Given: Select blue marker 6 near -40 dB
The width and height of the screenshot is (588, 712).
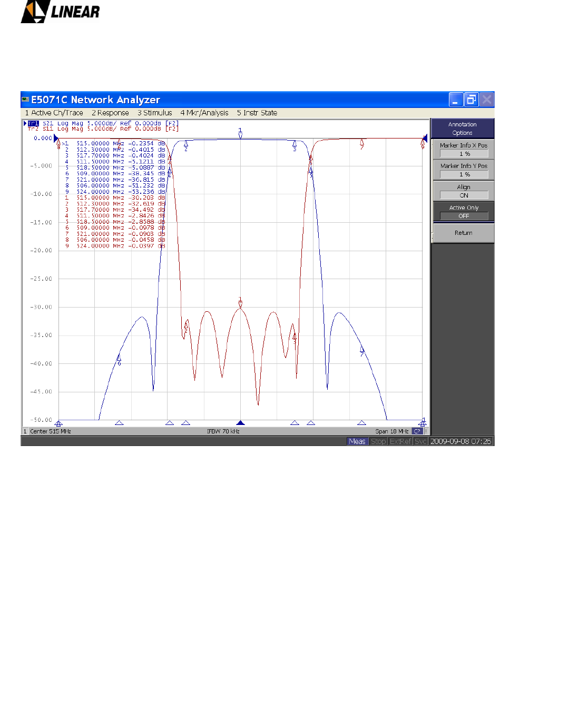Looking at the screenshot, I should click(119, 360).
